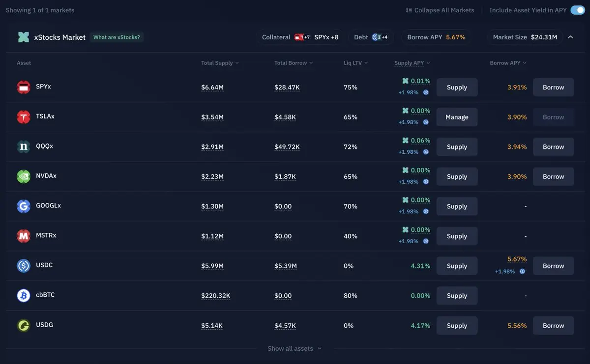Click the reward icon in GOOGLx supply APY

(x=426, y=212)
